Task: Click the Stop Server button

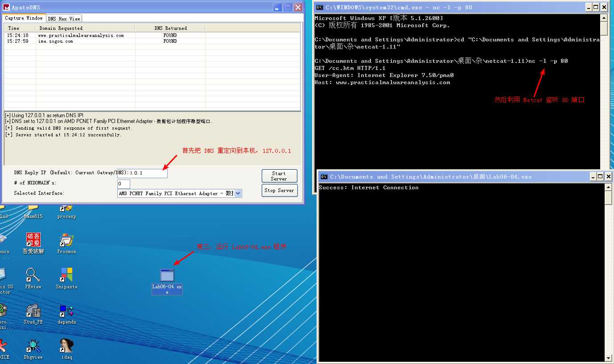Action: click(x=279, y=190)
